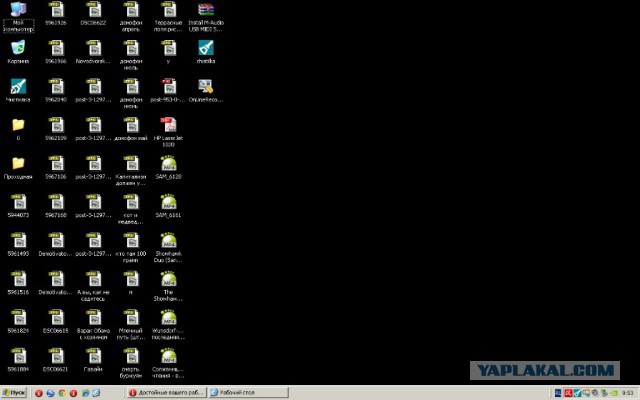
Task: Select the Капитализм должен у... image file
Action: point(131,170)
